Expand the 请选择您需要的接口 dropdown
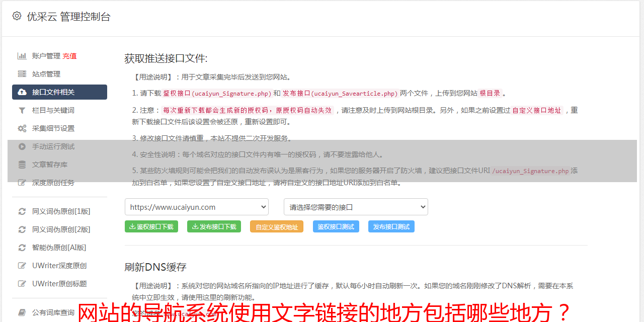 pyautogui.click(x=356, y=207)
